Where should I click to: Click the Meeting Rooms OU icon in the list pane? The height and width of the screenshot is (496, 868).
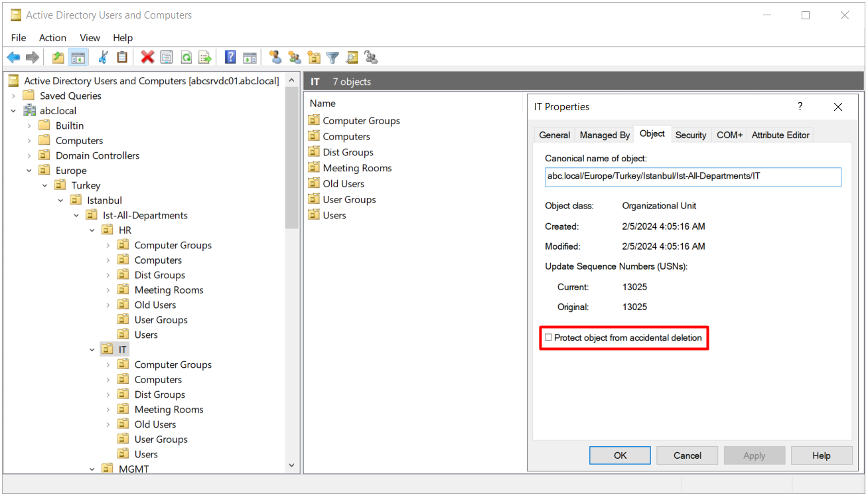click(x=314, y=167)
